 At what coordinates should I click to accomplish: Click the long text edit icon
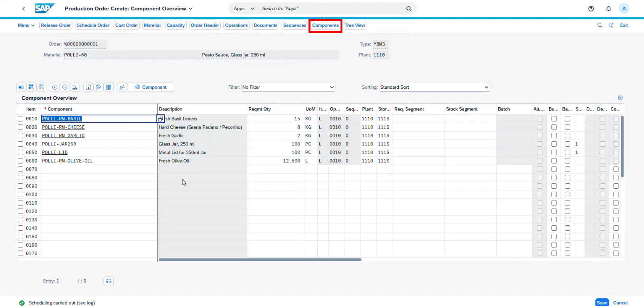(x=98, y=87)
